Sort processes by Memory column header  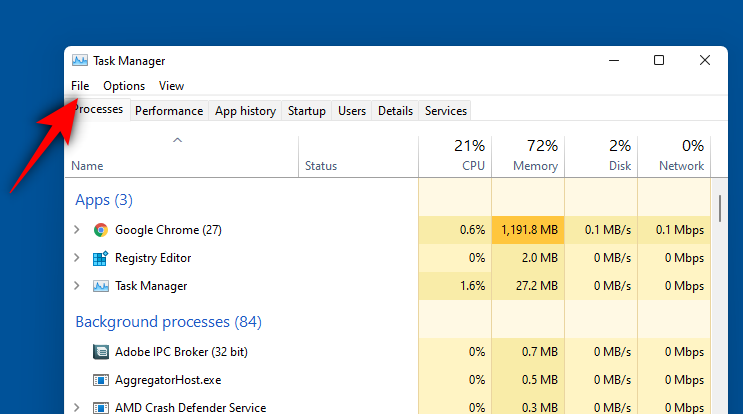pos(527,155)
